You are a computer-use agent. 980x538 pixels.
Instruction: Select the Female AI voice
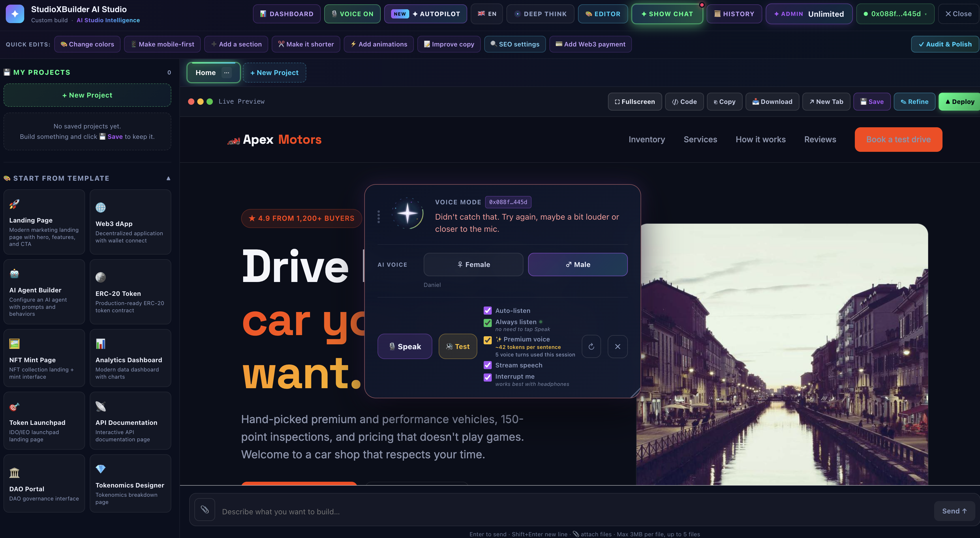coord(473,265)
